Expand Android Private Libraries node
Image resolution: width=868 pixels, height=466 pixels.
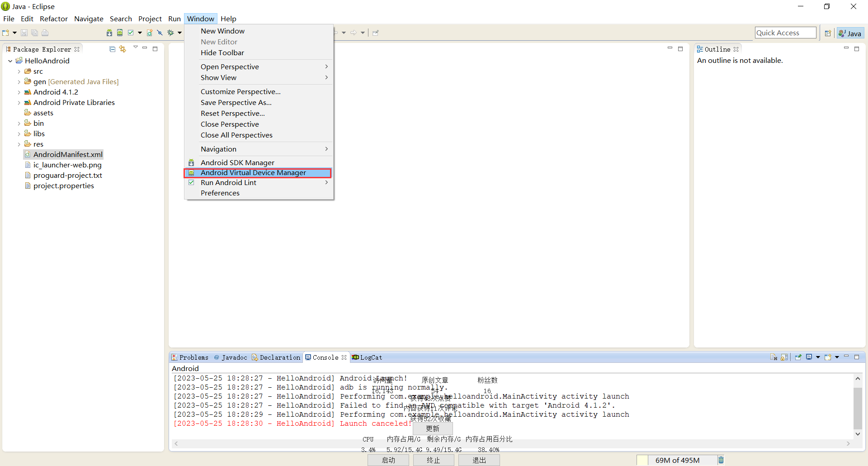(x=19, y=103)
